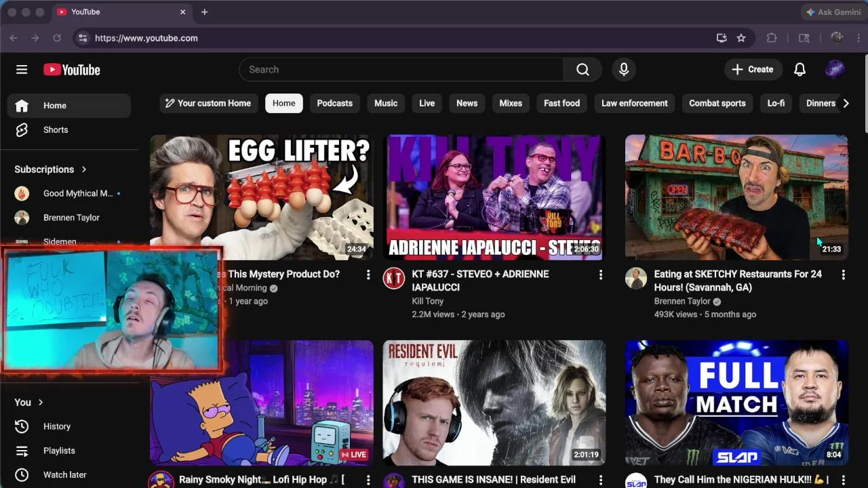Select the News filter chip

(467, 103)
